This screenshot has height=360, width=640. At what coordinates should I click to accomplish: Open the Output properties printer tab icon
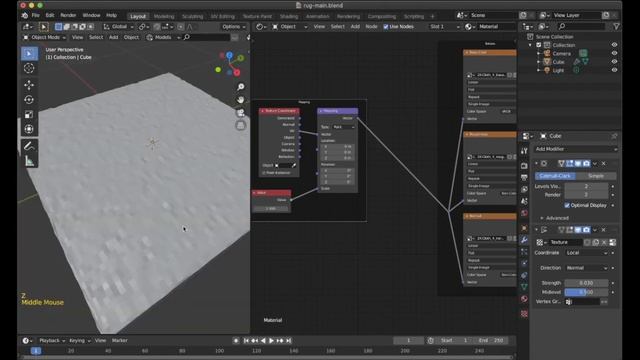524,178
